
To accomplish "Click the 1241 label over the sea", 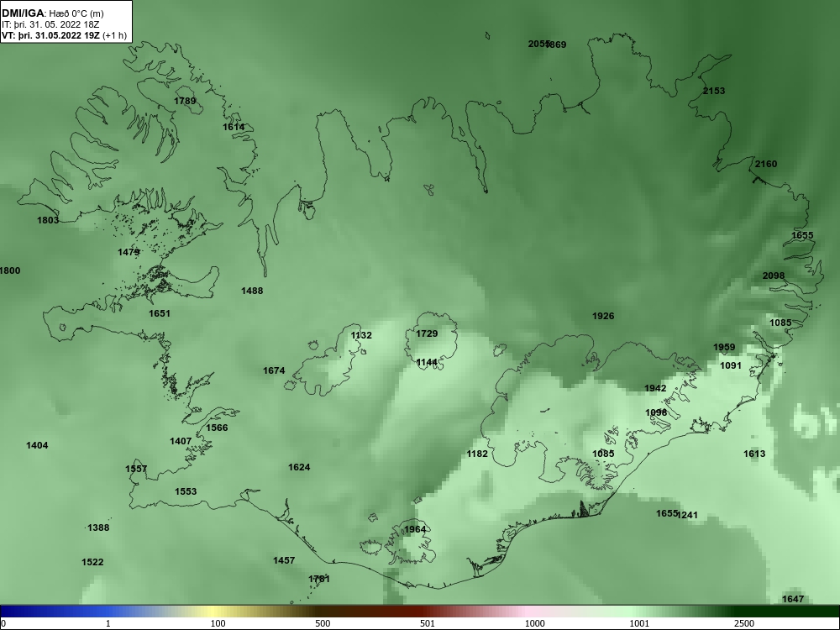I will 688,516.
